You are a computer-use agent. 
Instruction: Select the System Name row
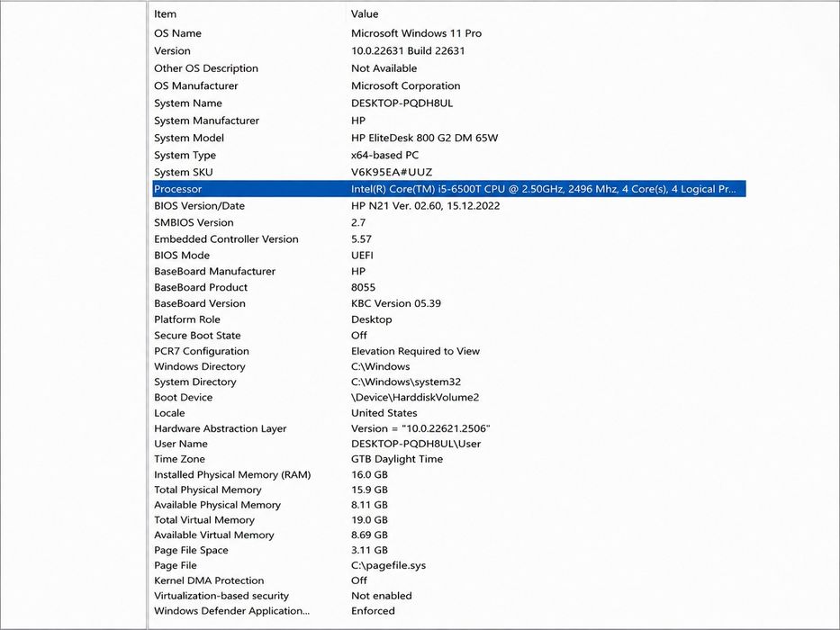click(x=449, y=103)
